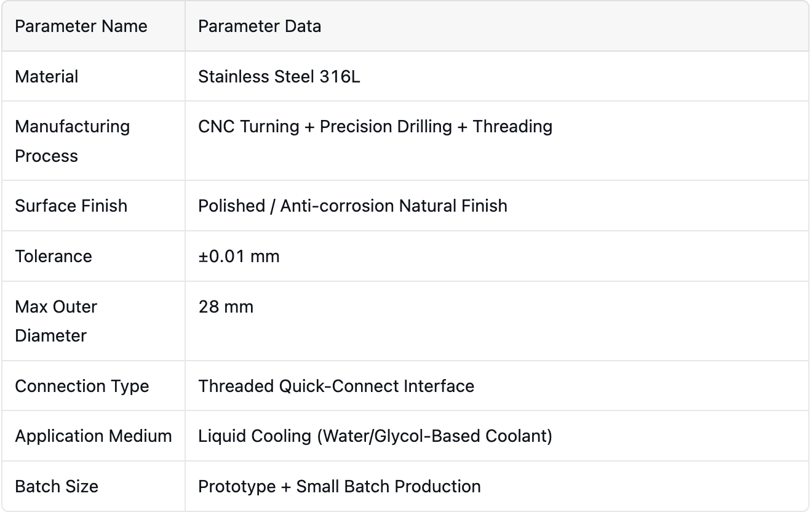Click the Parameter Name header cell
Viewport: 812px width, 512px height.
coord(94,26)
